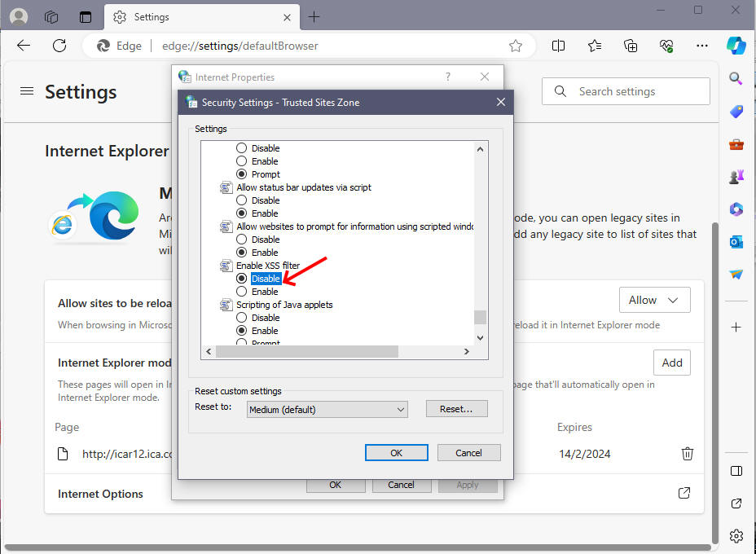Click the horizontal scroll left arrow
The image size is (756, 554).
tap(209, 352)
